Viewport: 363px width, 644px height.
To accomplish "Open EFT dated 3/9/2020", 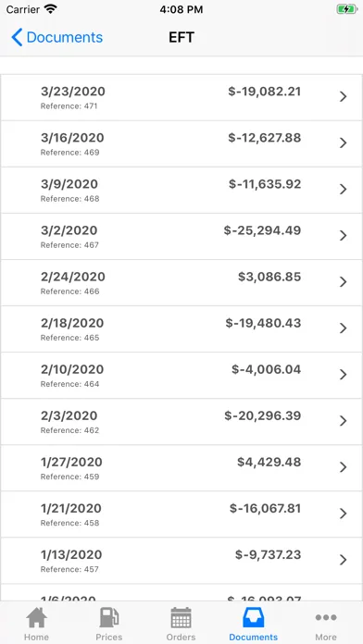I will (181, 190).
